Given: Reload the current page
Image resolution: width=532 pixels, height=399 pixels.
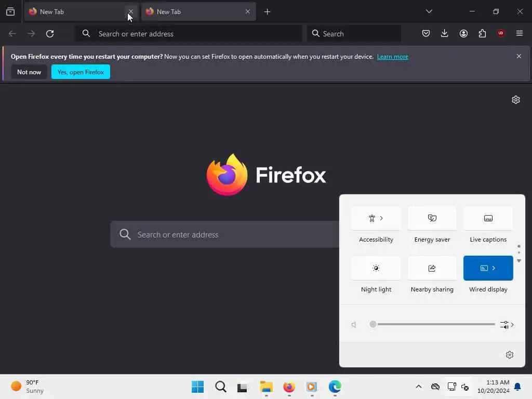Looking at the screenshot, I should 50,34.
